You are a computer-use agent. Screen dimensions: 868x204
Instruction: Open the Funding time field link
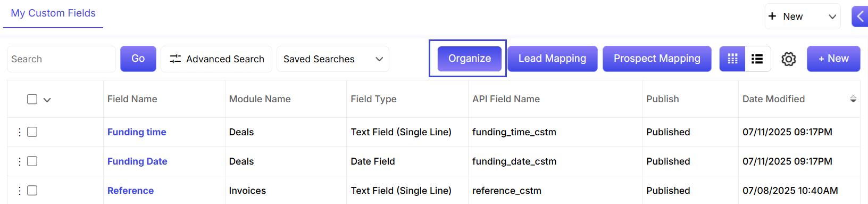pyautogui.click(x=137, y=132)
